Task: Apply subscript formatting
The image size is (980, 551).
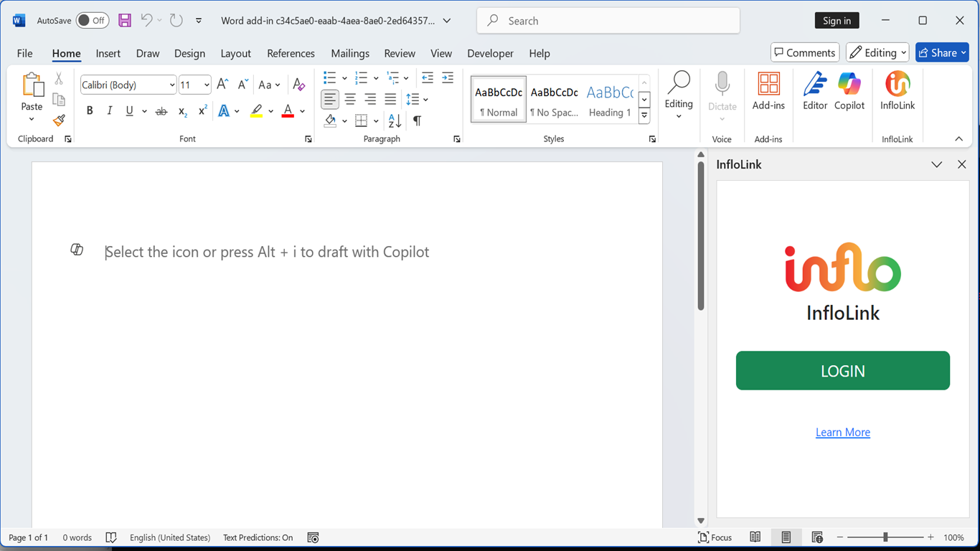Action: pos(182,111)
